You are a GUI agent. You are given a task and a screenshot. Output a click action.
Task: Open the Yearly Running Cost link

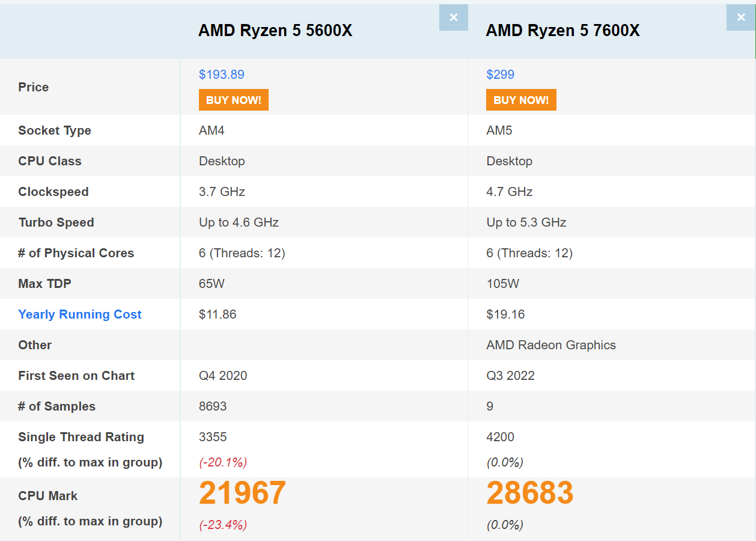point(80,314)
